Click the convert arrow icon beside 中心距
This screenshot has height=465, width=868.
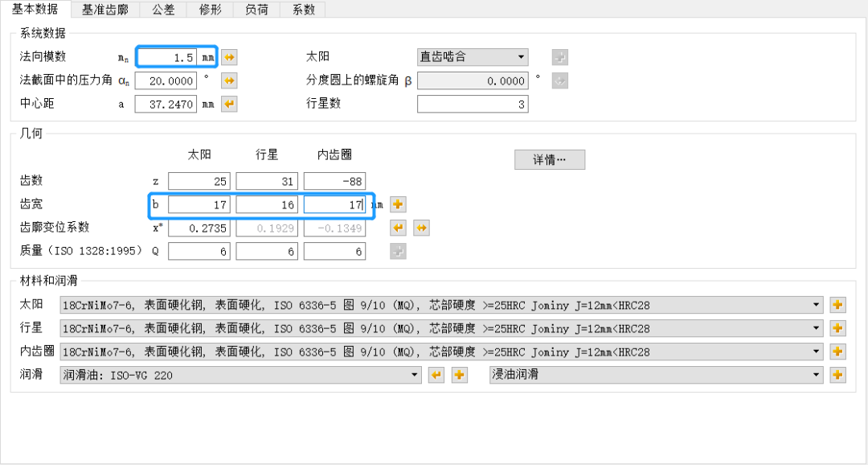(228, 103)
